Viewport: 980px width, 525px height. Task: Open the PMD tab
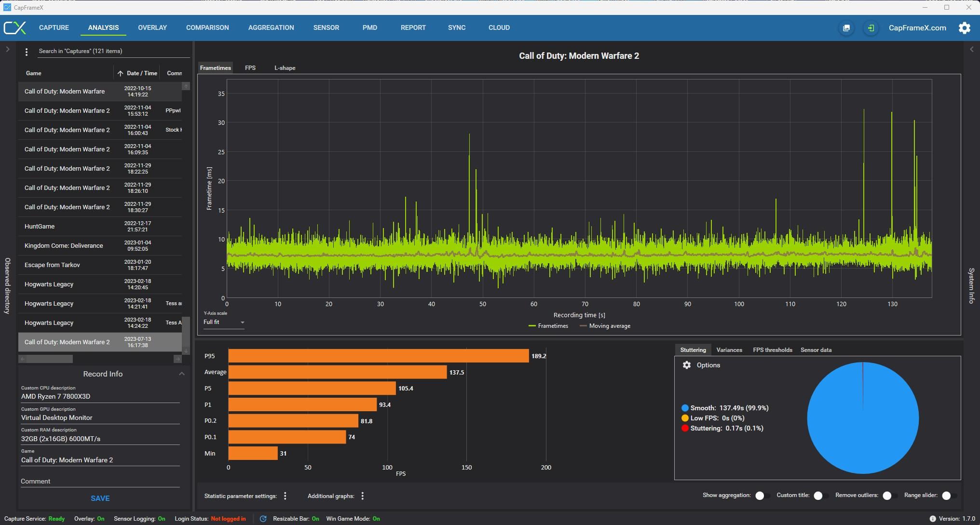[370, 27]
